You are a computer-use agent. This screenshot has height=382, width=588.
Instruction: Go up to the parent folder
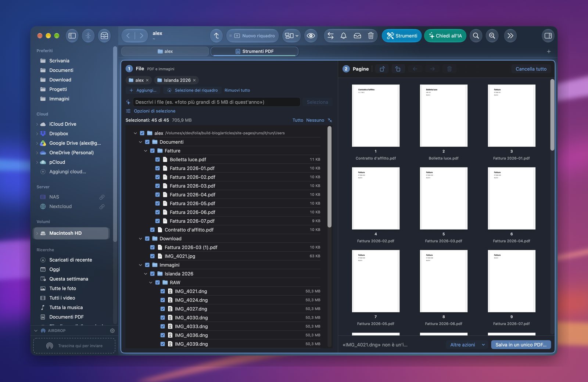pyautogui.click(x=216, y=36)
